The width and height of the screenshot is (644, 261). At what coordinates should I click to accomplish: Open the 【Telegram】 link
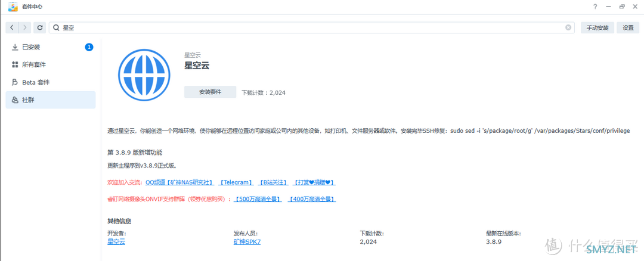tap(236, 182)
